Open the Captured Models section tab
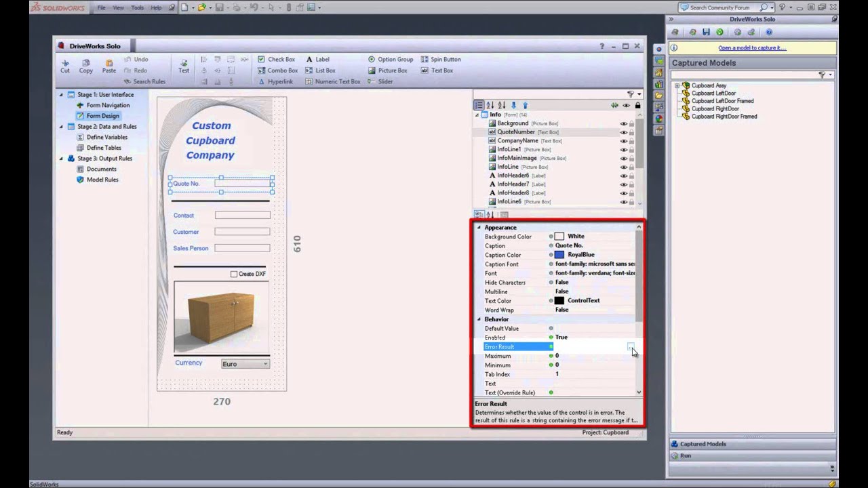Screen dimensions: 868x488 pyautogui.click(x=752, y=444)
